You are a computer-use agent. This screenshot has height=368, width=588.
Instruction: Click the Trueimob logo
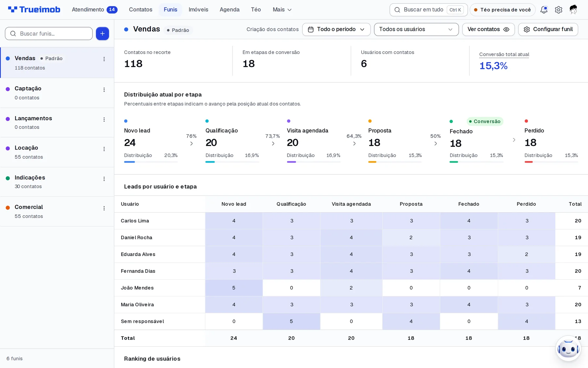pos(34,9)
